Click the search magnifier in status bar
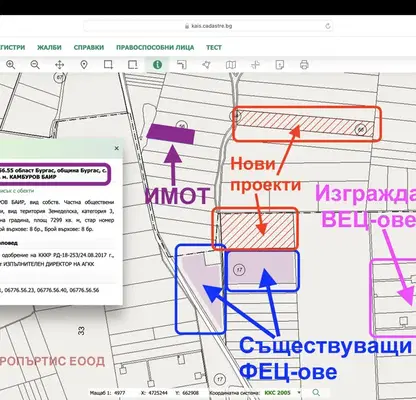 click(316, 393)
